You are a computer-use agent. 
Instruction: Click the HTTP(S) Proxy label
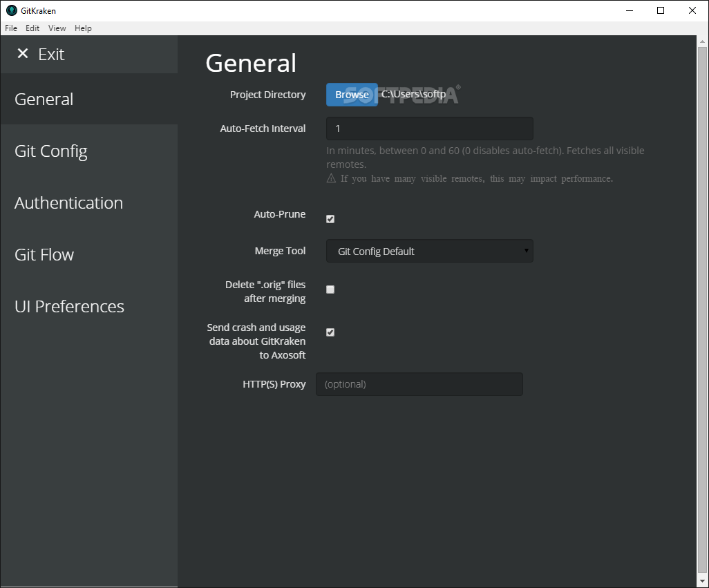[274, 384]
